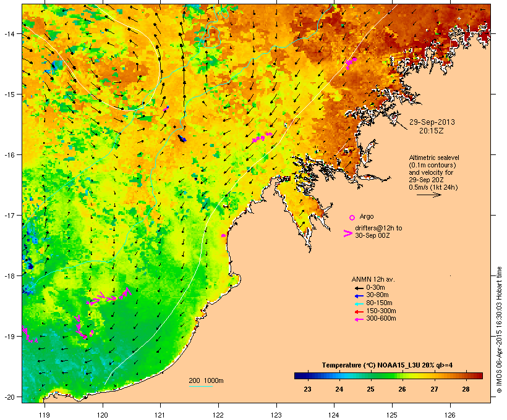507x420 pixels.
Task: Click the latitude axis label -20
Action: click(9, 397)
